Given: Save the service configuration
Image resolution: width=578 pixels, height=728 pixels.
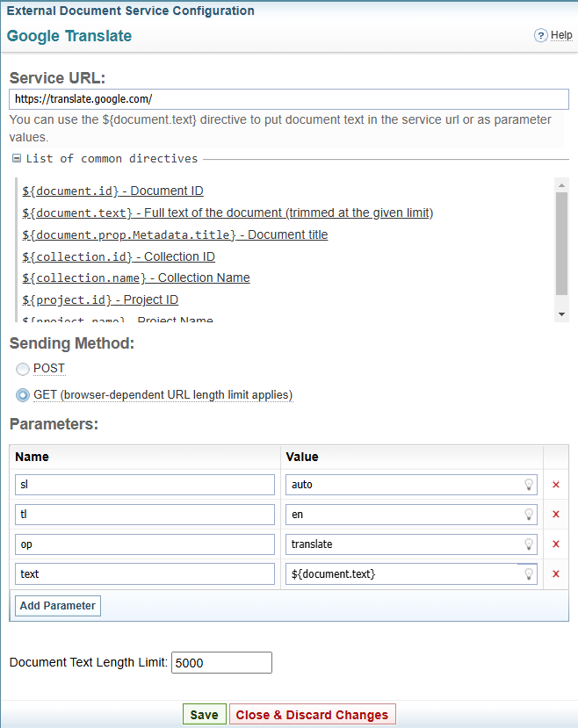Looking at the screenshot, I should tap(204, 715).
